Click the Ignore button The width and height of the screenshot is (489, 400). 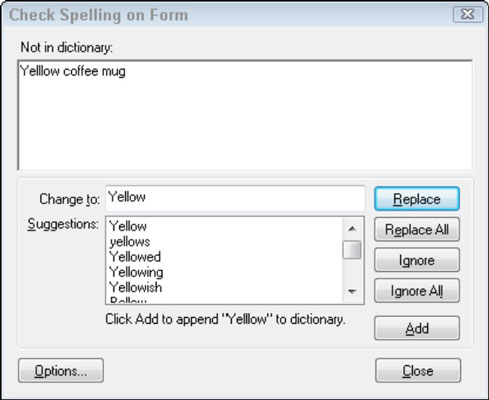[x=417, y=260]
